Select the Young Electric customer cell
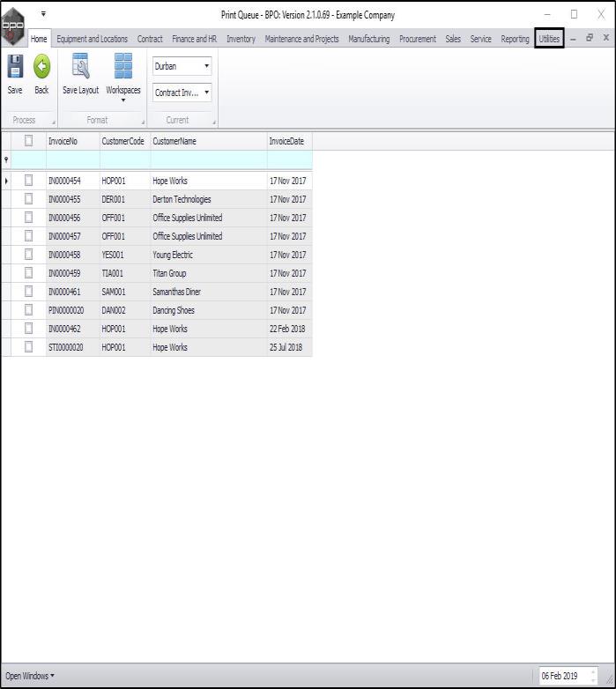The width and height of the screenshot is (616, 689). click(x=209, y=255)
